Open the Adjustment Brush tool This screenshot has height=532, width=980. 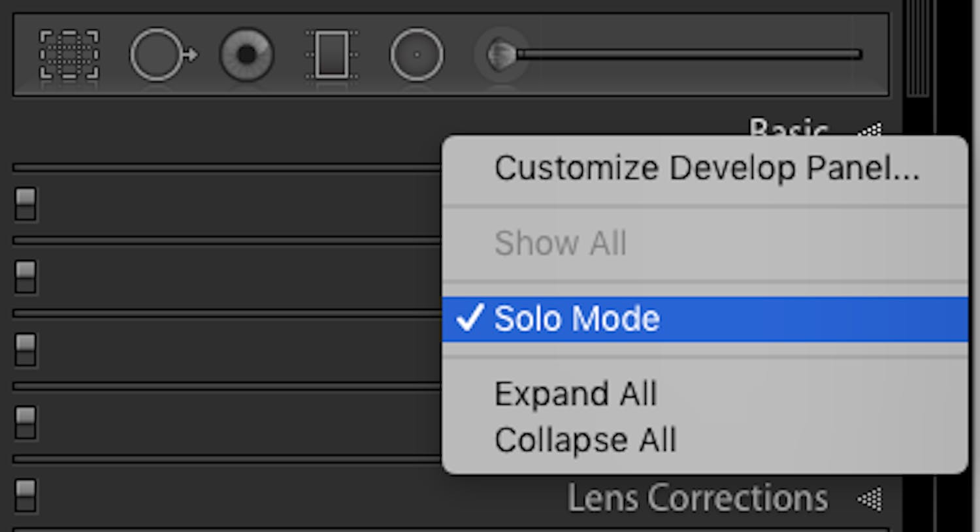coord(502,55)
